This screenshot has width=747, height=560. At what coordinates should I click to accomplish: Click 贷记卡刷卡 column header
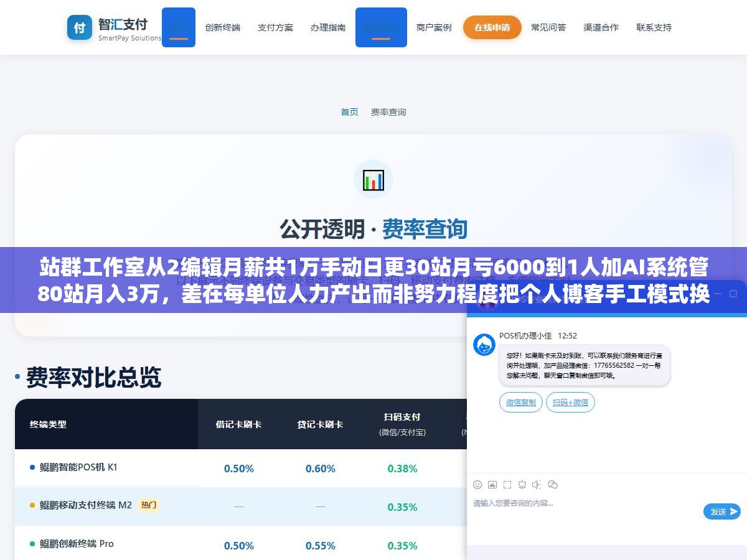tap(320, 424)
